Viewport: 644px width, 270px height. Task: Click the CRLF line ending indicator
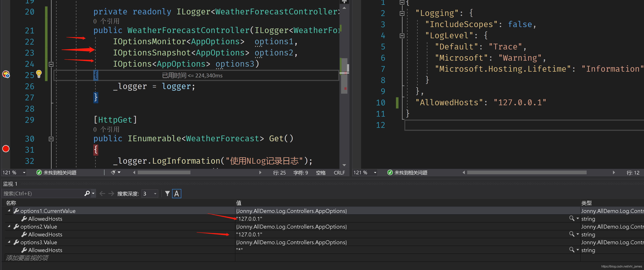[339, 173]
